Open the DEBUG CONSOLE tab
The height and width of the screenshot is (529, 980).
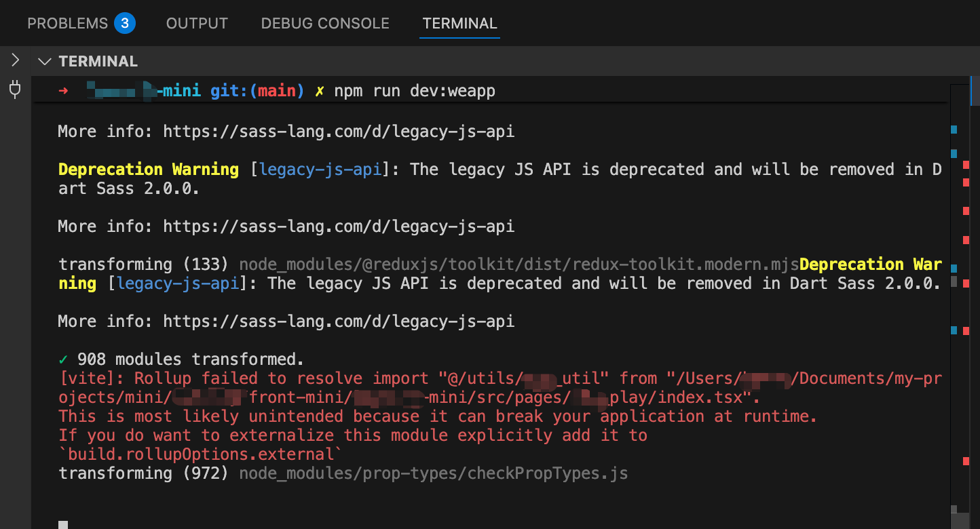point(324,22)
